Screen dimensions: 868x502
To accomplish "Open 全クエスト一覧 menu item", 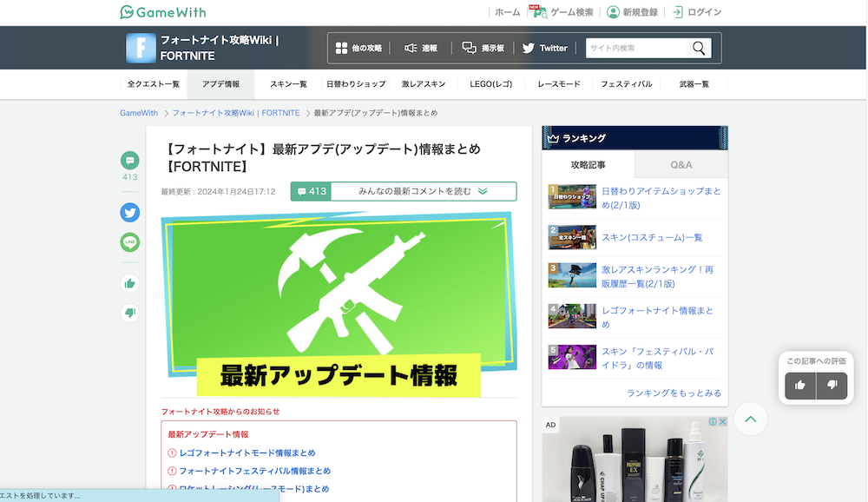I will [x=154, y=84].
